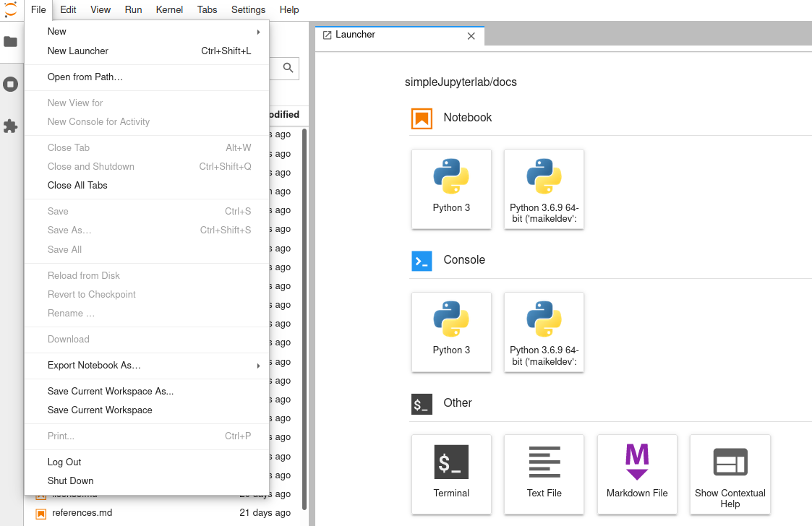Click Revert to Checkpoint entry
This screenshot has width=812, height=526.
[147, 295]
